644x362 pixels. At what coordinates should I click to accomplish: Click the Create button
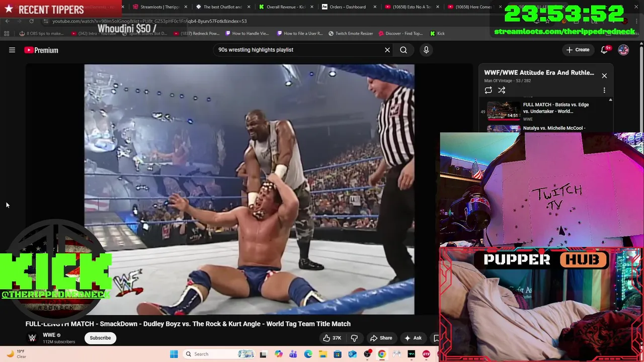point(578,50)
